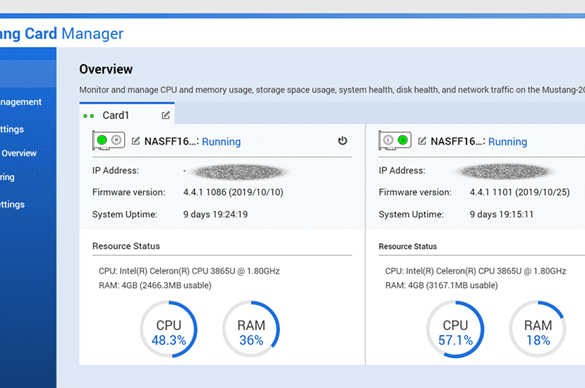
Task: Click the Running status of the second node
Action: [x=507, y=142]
